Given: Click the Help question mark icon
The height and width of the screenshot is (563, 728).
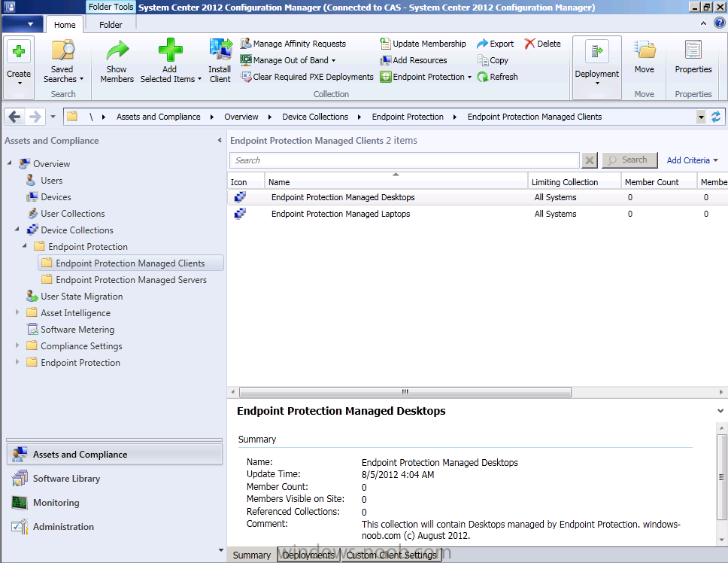Looking at the screenshot, I should coord(719,23).
